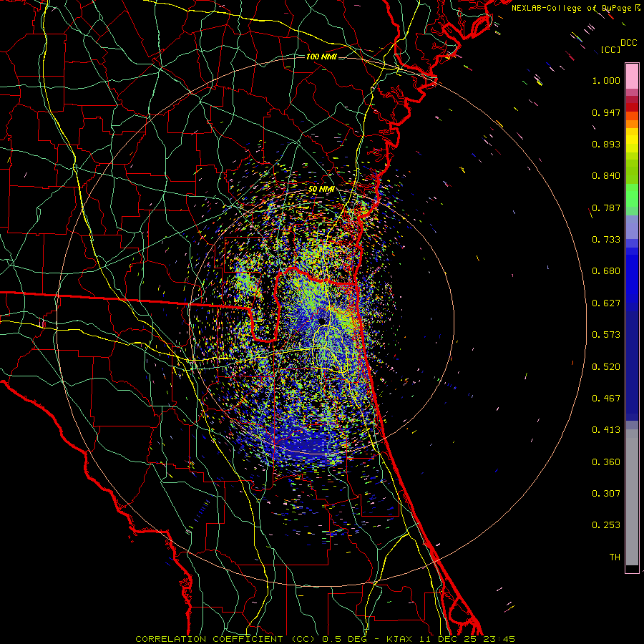
Task: Select the 0.307 scale value
Action: click(606, 494)
